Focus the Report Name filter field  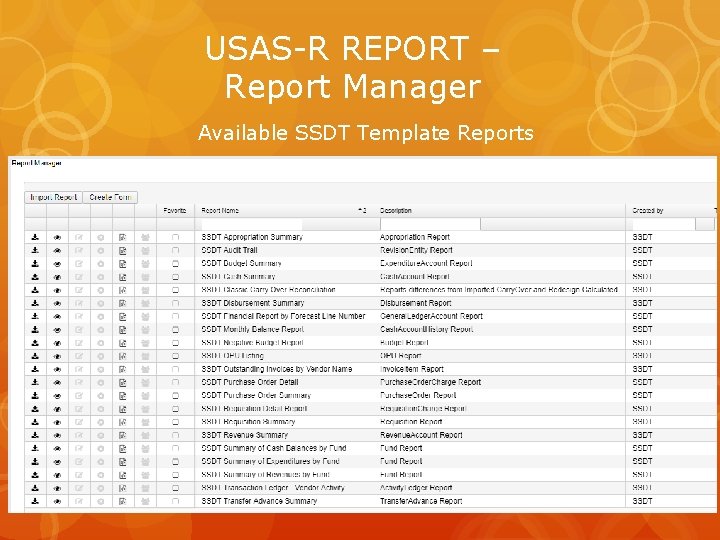click(x=251, y=224)
